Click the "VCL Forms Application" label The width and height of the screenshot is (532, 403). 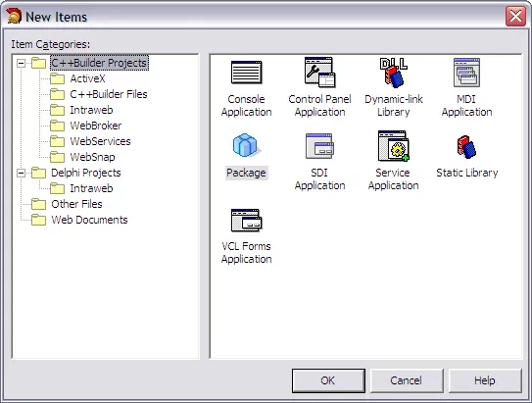[246, 252]
